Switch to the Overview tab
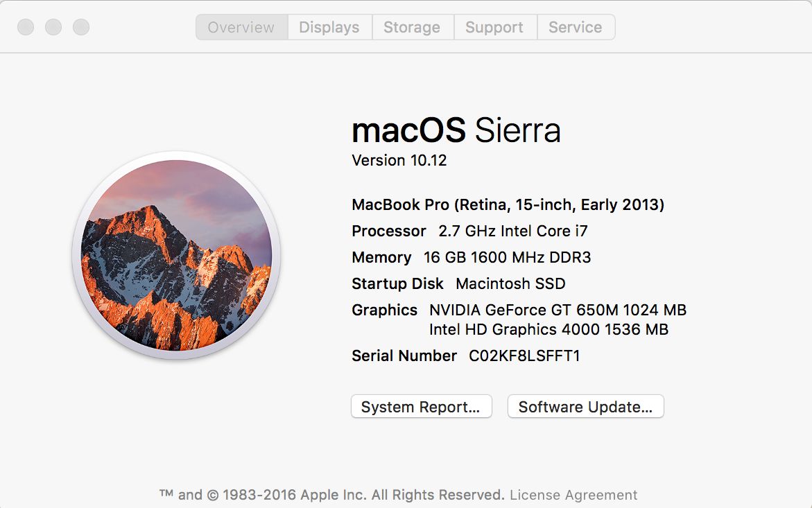 tap(241, 27)
